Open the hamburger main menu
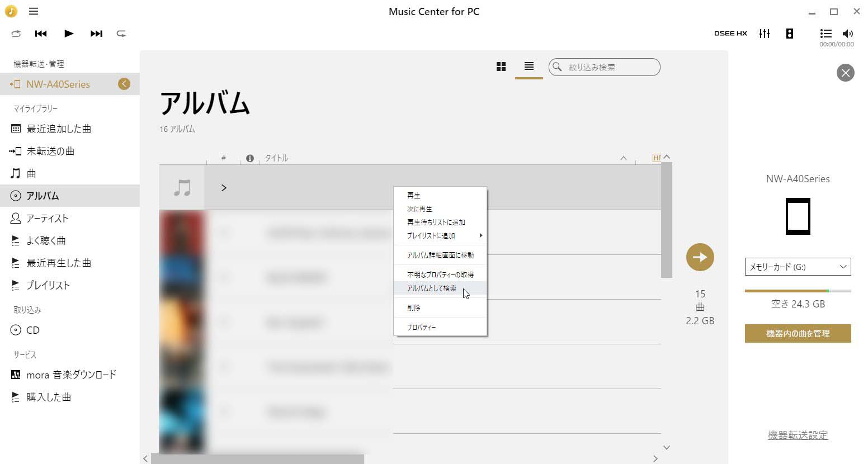Image resolution: width=868 pixels, height=464 pixels. coord(34,11)
